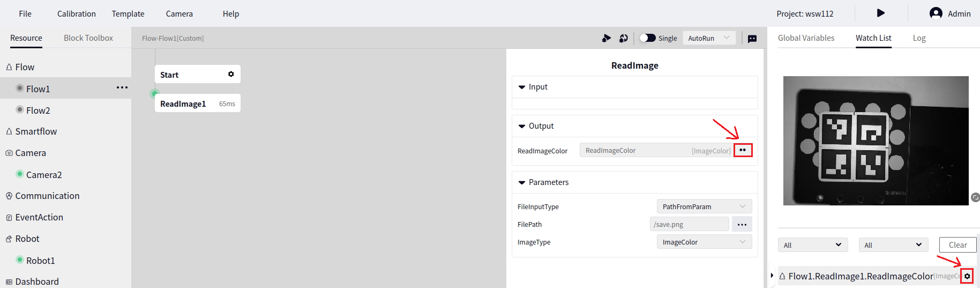The image size is (980, 288).
Task: Click the Flow2 status dot icon
Action: click(x=20, y=109)
